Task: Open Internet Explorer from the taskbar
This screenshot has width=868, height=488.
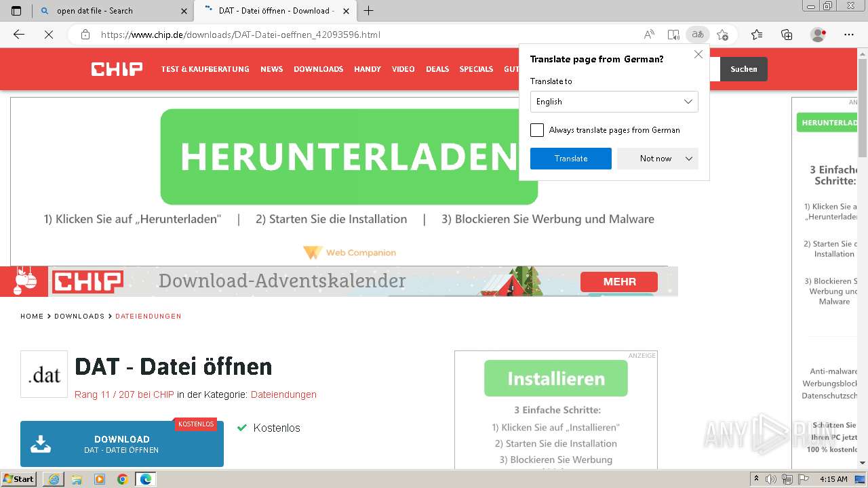Action: [x=54, y=479]
